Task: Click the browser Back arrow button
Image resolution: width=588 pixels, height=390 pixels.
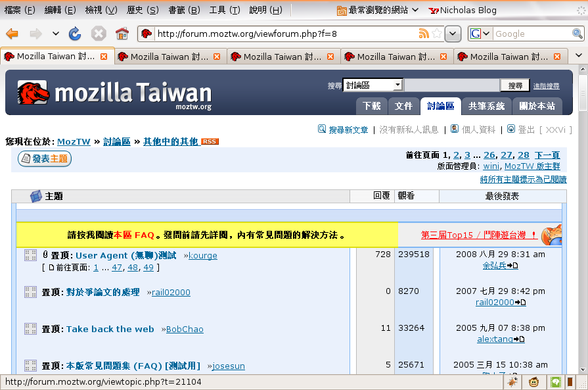Action: click(12, 34)
